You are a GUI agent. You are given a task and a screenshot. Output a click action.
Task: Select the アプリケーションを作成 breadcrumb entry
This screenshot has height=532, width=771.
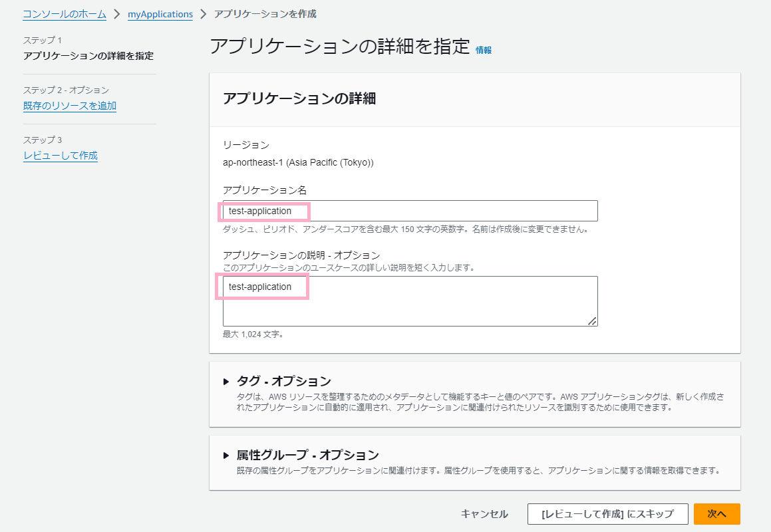[264, 13]
